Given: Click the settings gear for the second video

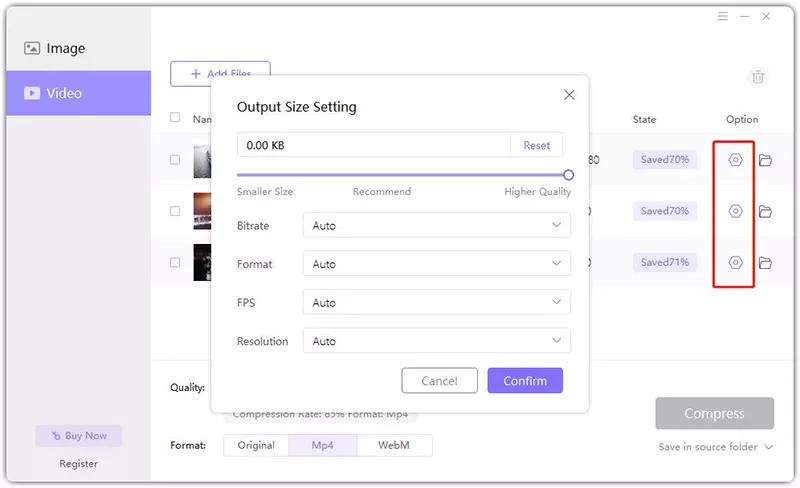Looking at the screenshot, I should (736, 211).
